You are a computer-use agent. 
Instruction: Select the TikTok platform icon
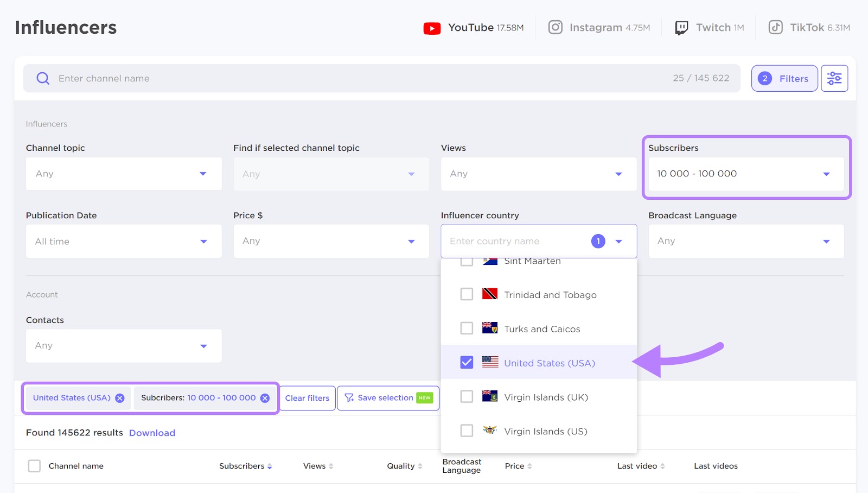tap(776, 27)
